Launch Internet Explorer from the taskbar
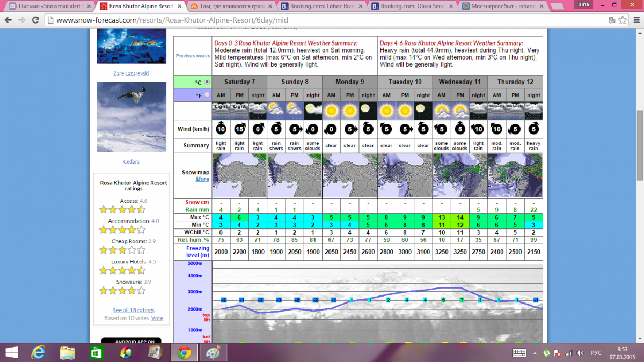 tap(39, 352)
